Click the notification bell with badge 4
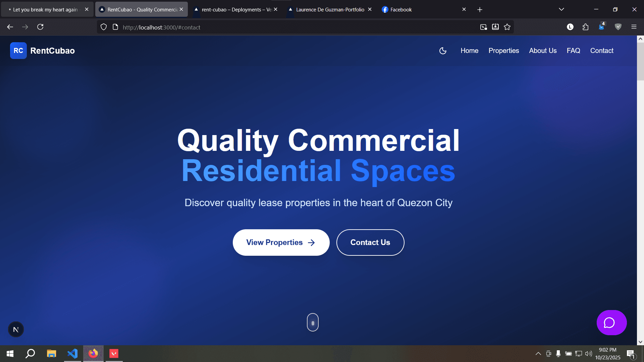 click(601, 27)
